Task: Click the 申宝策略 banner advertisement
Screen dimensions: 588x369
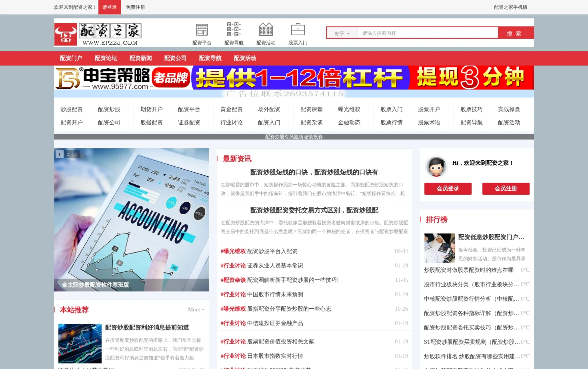Action: (x=294, y=78)
